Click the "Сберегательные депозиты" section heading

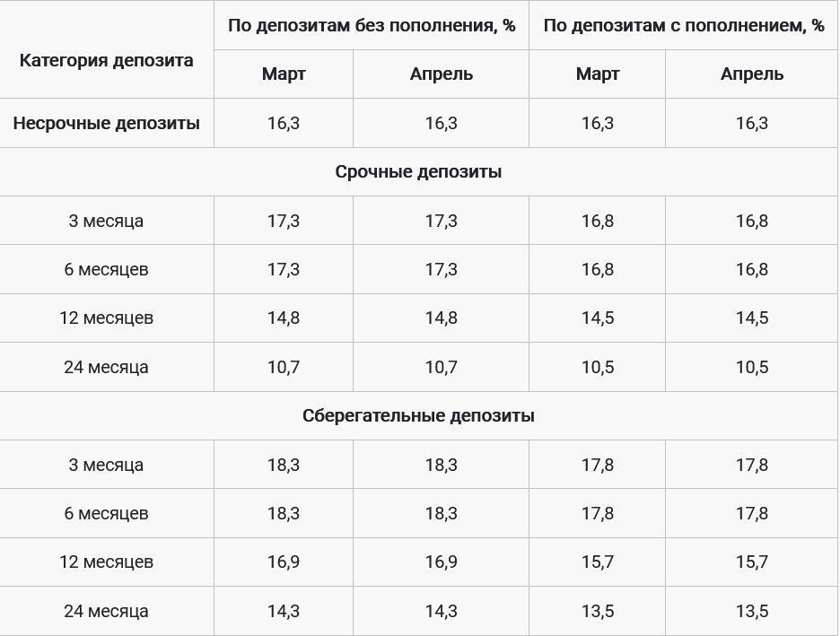coord(418,415)
